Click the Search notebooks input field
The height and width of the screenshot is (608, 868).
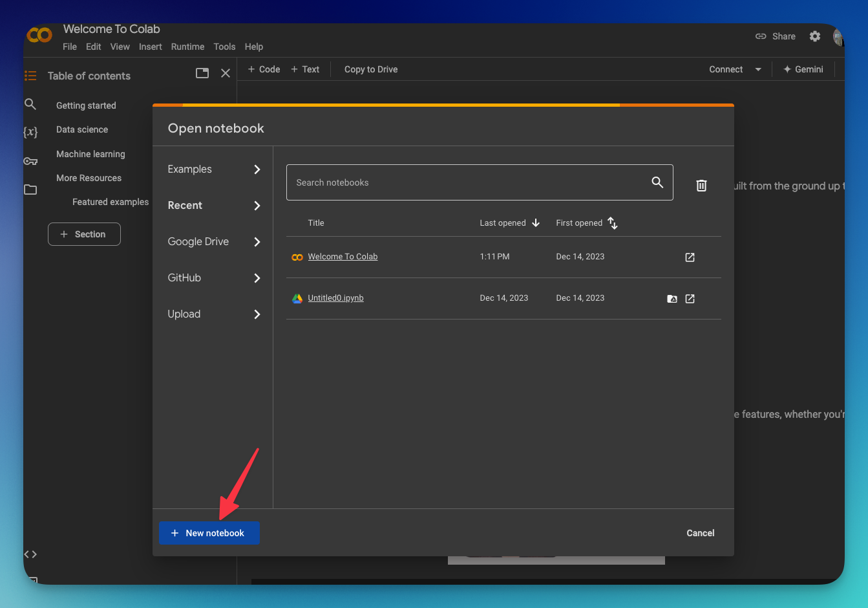click(480, 182)
